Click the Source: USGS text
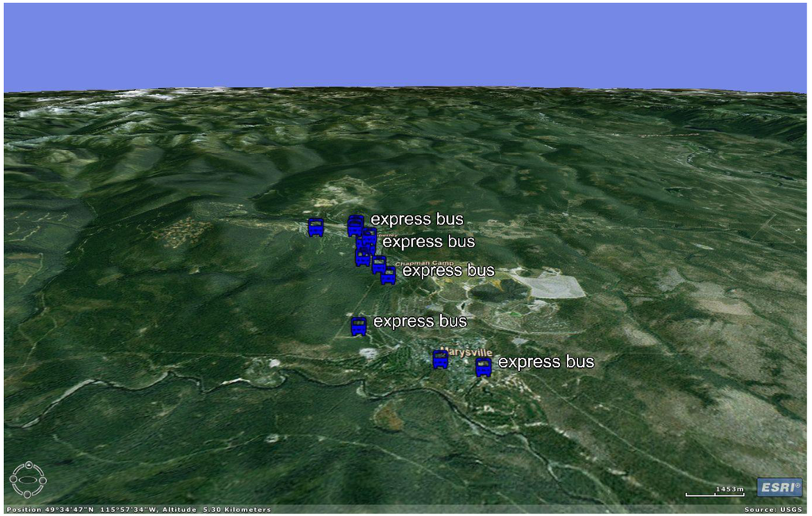The height and width of the screenshot is (516, 812). (x=774, y=510)
